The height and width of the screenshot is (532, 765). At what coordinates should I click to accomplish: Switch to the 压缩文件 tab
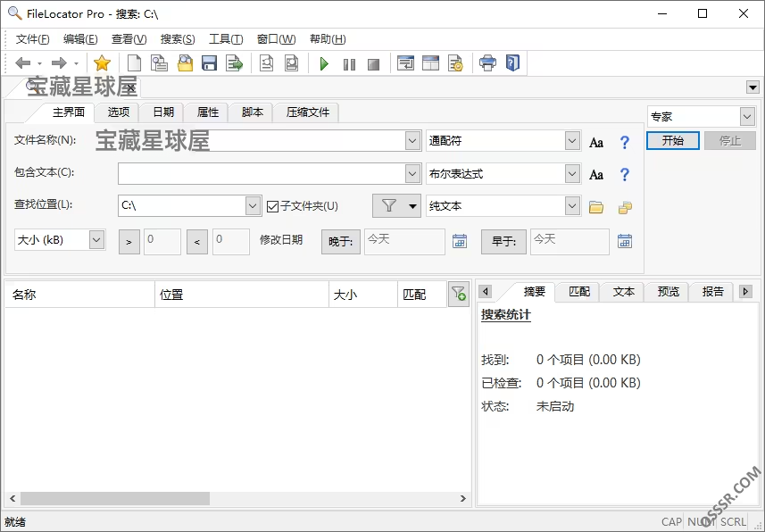307,112
